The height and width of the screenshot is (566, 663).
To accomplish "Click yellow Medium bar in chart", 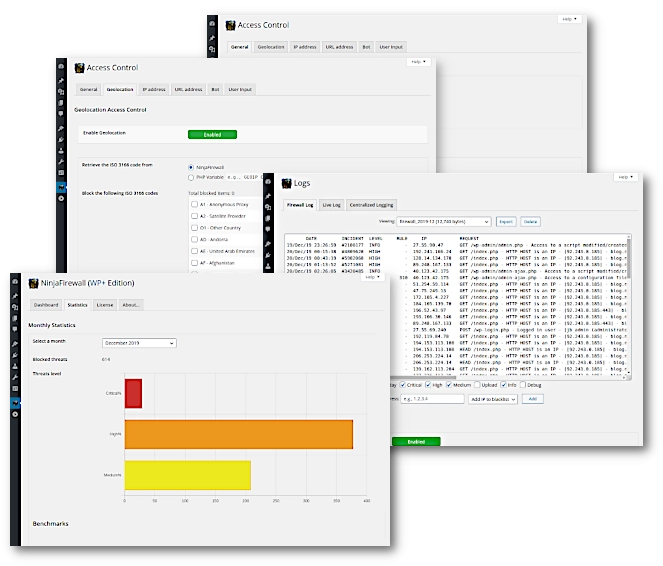I will tap(188, 475).
